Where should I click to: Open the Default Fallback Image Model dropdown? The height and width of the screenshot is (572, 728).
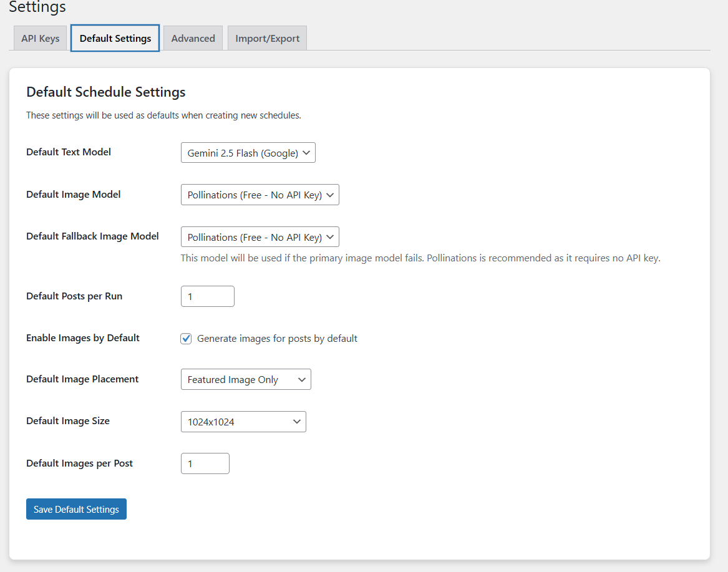[x=260, y=237]
